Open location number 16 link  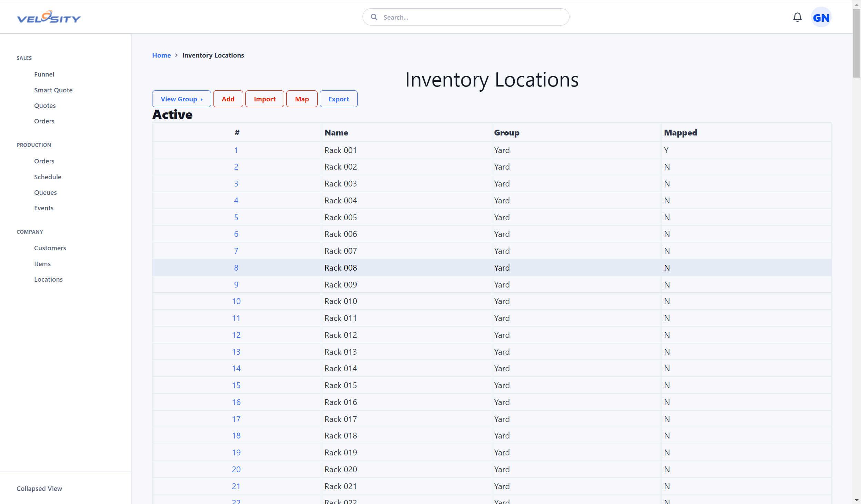pos(236,402)
